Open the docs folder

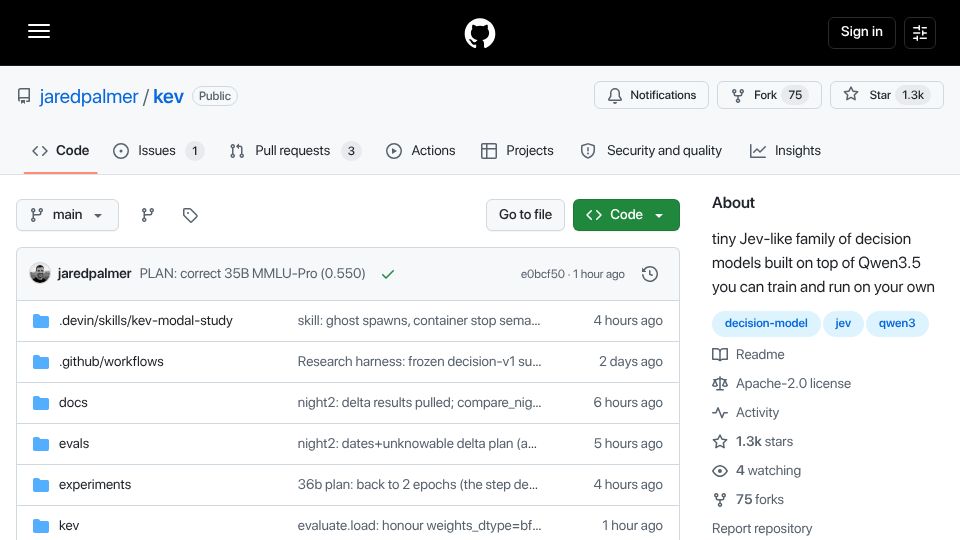(x=73, y=403)
